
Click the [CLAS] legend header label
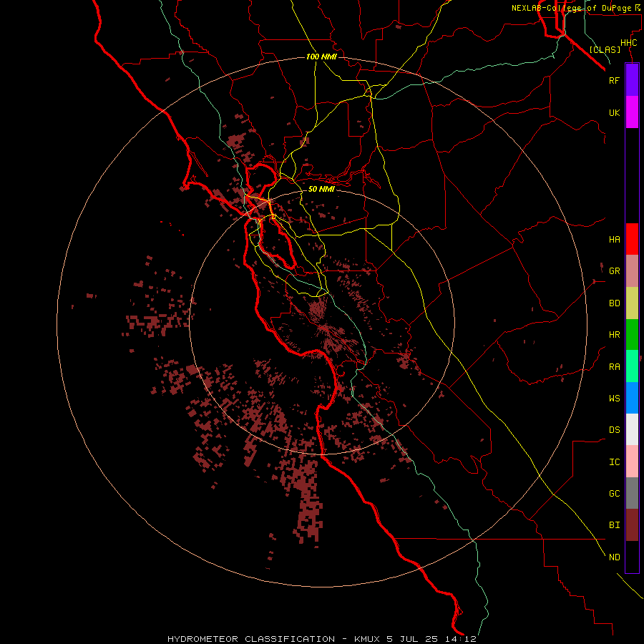605,49
